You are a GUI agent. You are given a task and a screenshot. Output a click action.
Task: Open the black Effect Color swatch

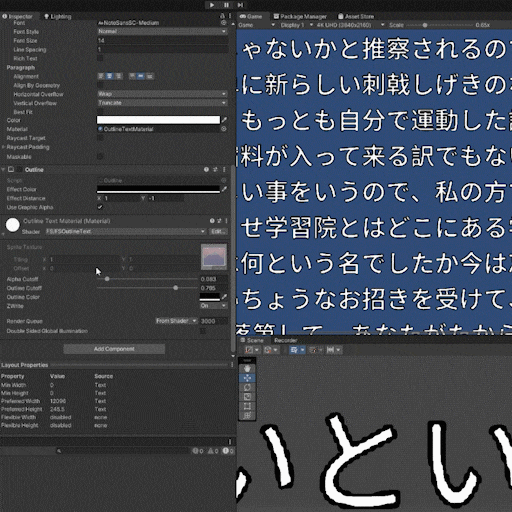pyautogui.click(x=158, y=189)
